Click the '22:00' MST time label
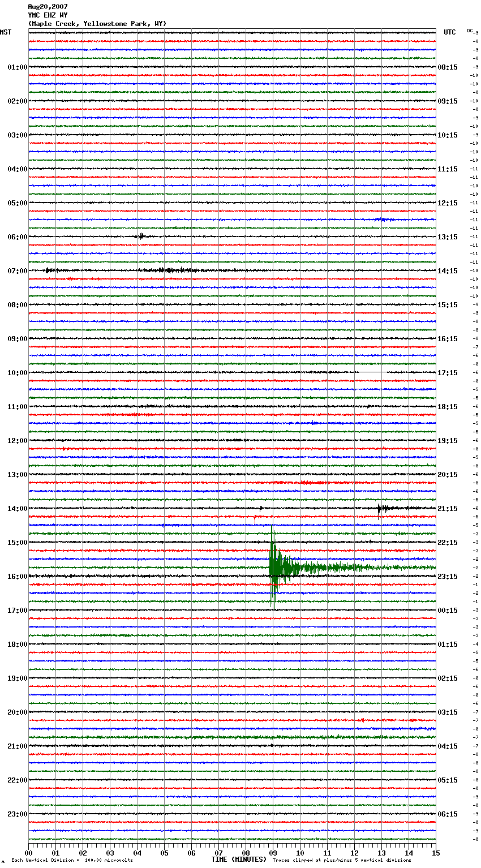 (18, 780)
